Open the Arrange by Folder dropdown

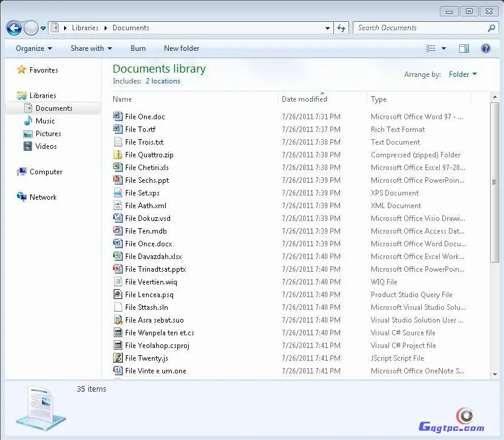pyautogui.click(x=462, y=74)
